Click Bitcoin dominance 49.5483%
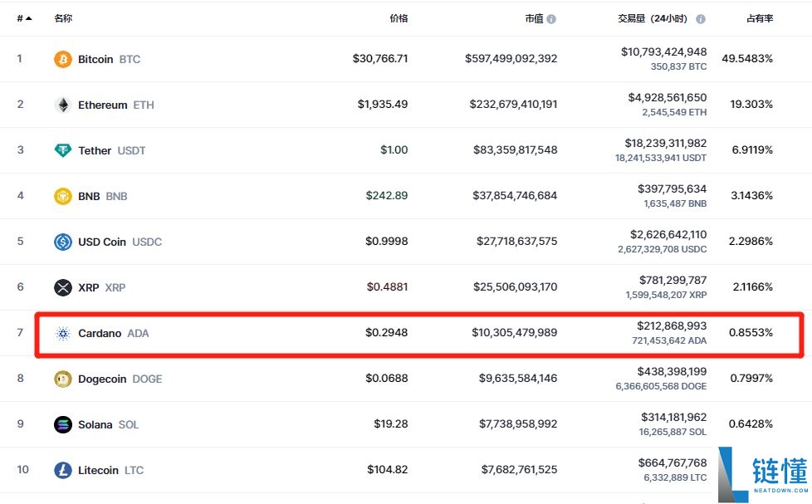 click(x=747, y=58)
